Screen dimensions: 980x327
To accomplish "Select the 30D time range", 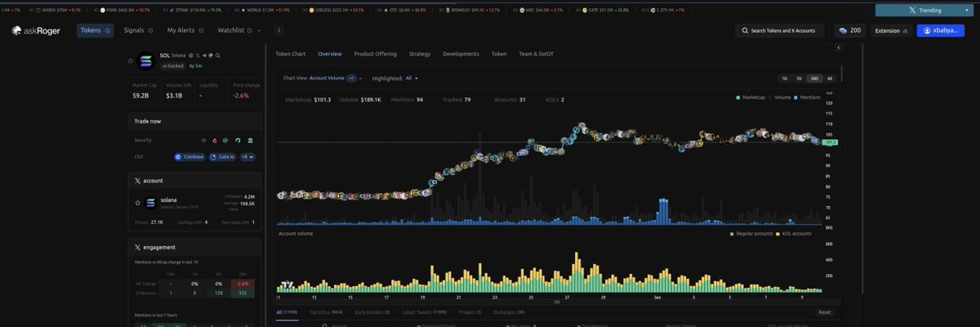I will (x=814, y=78).
